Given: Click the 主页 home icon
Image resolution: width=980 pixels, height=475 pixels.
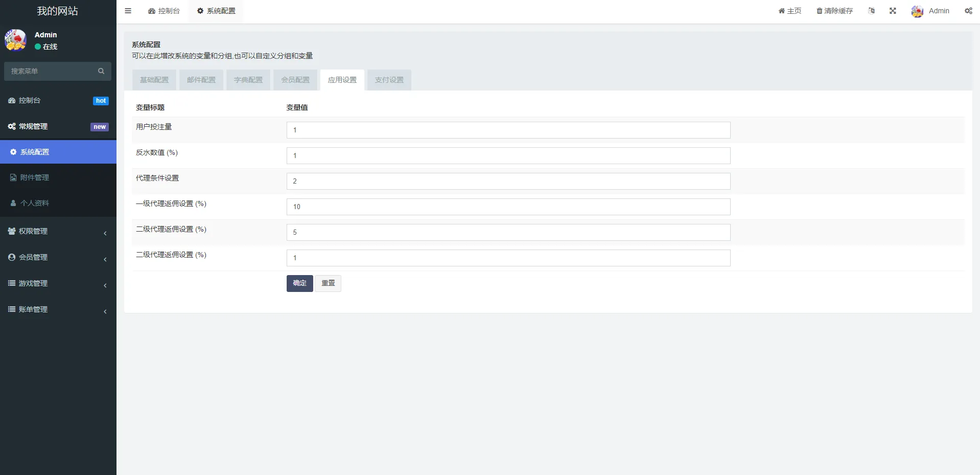Looking at the screenshot, I should click(781, 10).
